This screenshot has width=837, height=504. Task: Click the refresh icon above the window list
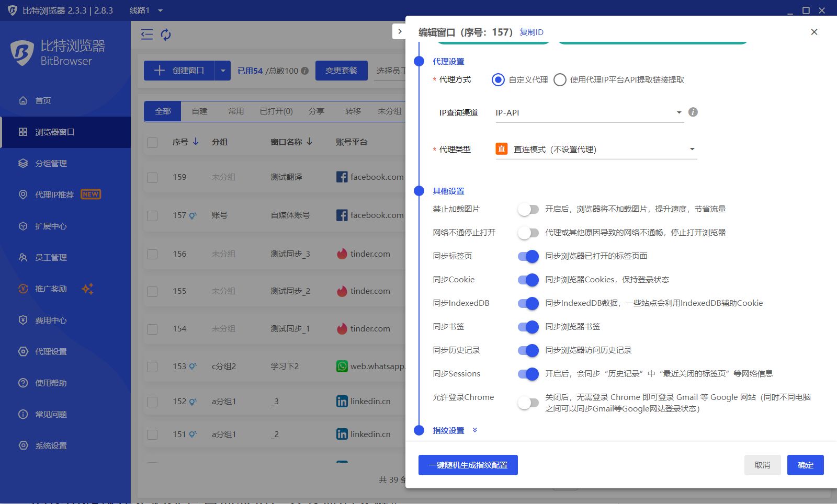166,35
